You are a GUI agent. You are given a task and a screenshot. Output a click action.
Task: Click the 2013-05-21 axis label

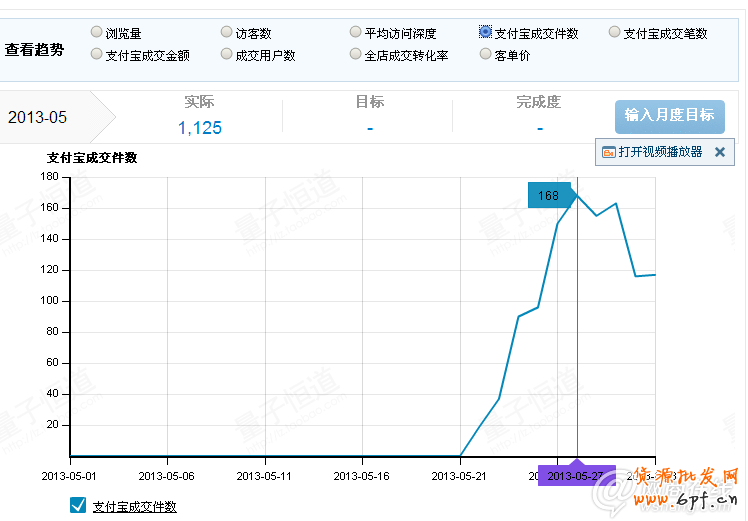pyautogui.click(x=459, y=476)
